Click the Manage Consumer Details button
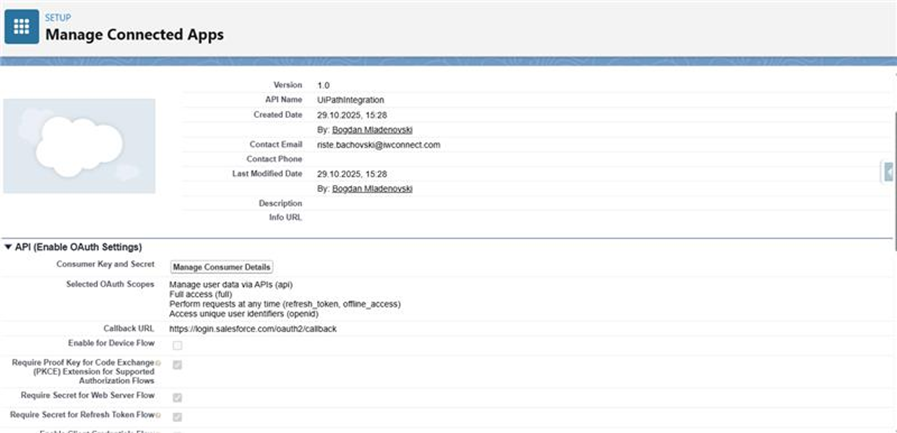This screenshot has height=433, width=897. coord(221,267)
